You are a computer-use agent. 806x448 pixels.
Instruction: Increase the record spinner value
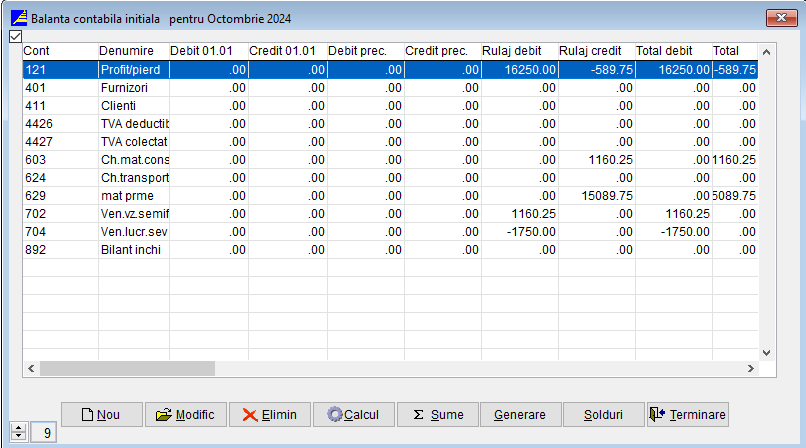coord(16,428)
